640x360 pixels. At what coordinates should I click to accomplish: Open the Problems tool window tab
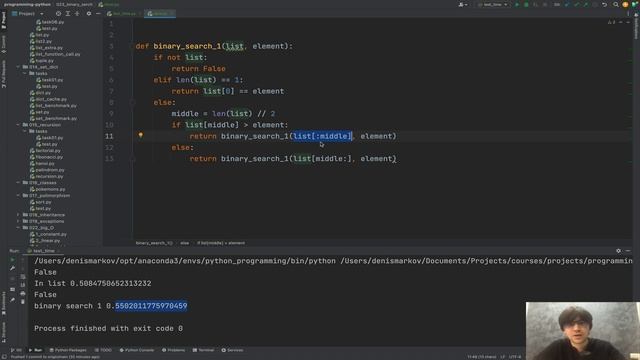(173, 350)
